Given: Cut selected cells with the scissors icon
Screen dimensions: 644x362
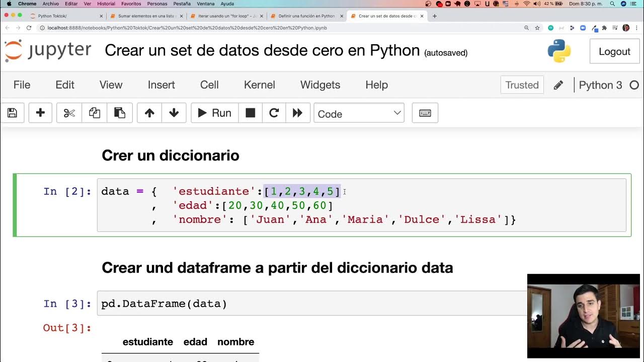Looking at the screenshot, I should (x=69, y=113).
